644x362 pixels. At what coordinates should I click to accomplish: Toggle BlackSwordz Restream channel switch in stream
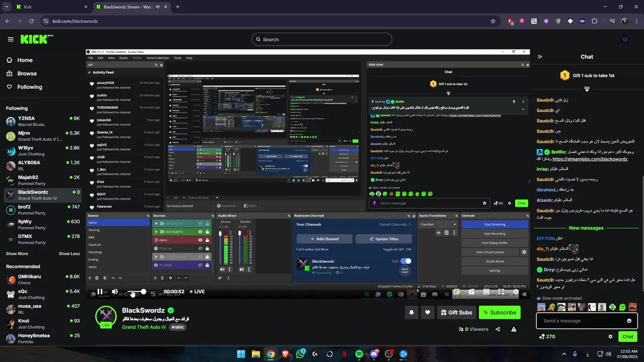(406, 261)
